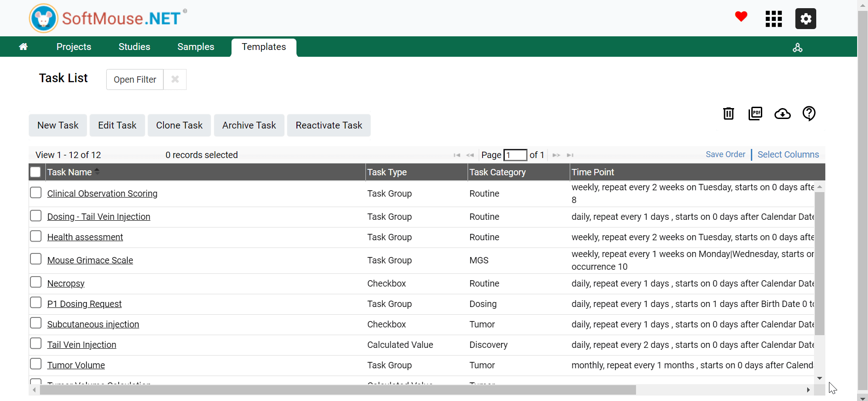Click the horizontal scrollbar under the table
Image resolution: width=868 pixels, height=401 pixels.
point(338,390)
